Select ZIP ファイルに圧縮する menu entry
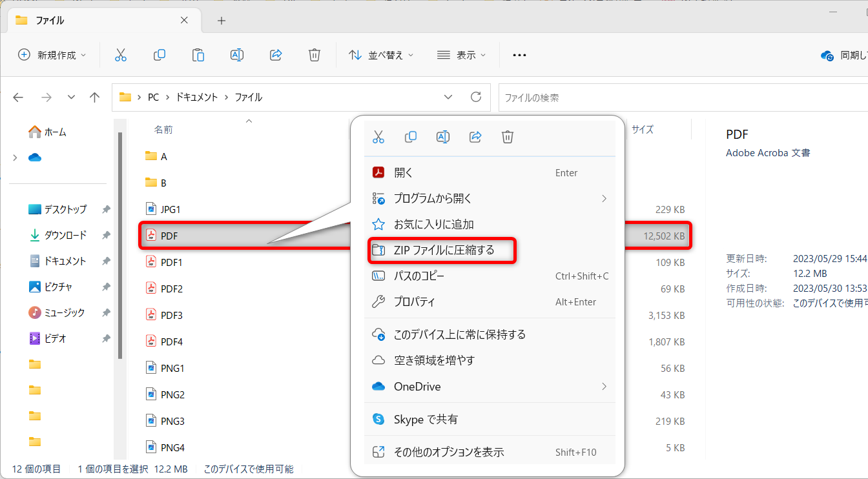The image size is (868, 479). click(x=443, y=250)
